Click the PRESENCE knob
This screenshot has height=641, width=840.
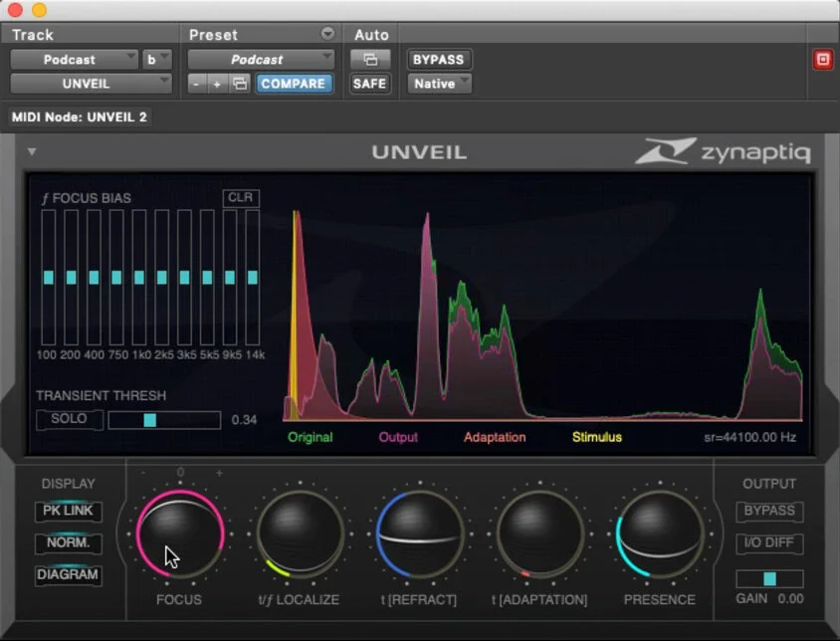pyautogui.click(x=660, y=534)
